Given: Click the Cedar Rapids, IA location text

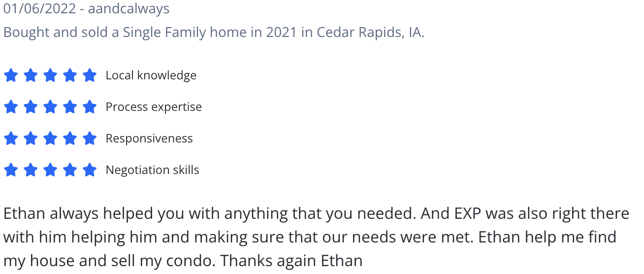Looking at the screenshot, I should [x=370, y=33].
